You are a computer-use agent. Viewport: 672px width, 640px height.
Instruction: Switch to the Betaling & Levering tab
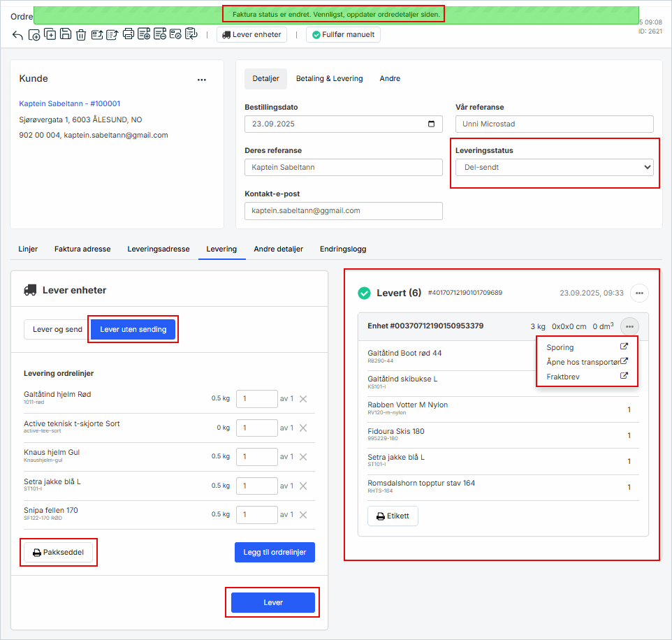[x=329, y=79]
